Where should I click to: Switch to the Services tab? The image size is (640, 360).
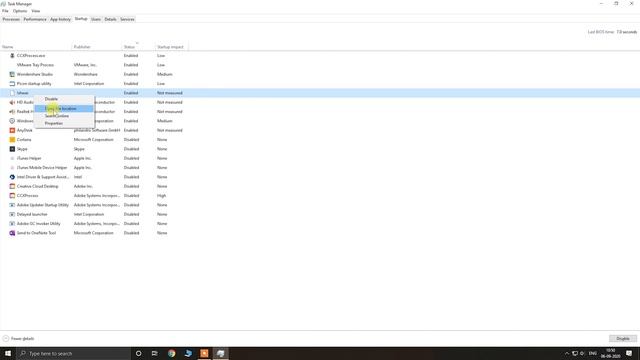(127, 19)
